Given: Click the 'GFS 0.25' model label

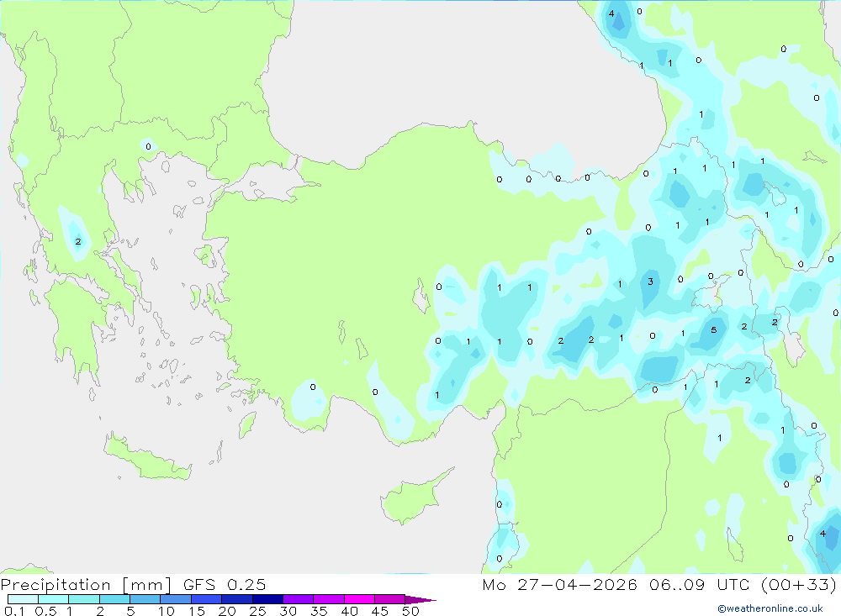Looking at the screenshot, I should coord(225,584).
